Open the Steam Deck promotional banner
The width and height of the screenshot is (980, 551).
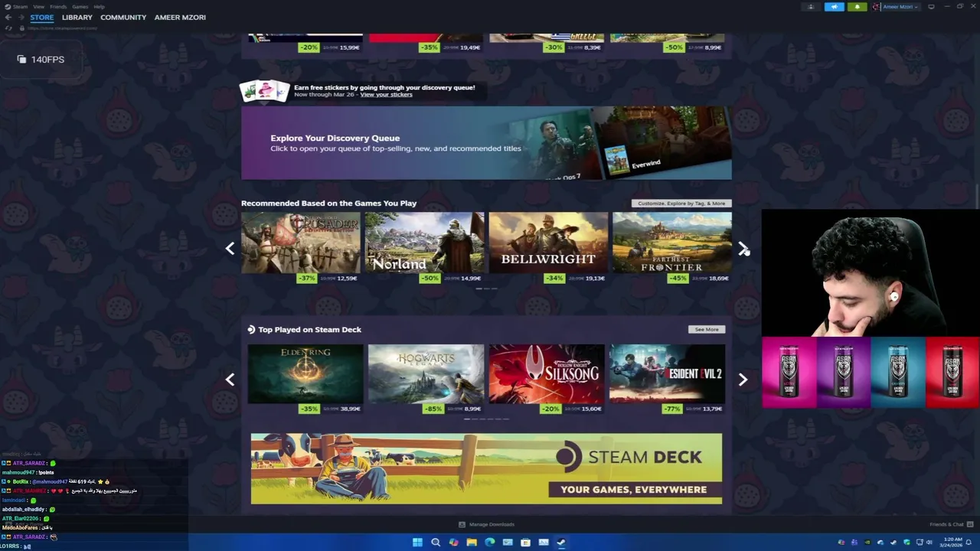[486, 468]
